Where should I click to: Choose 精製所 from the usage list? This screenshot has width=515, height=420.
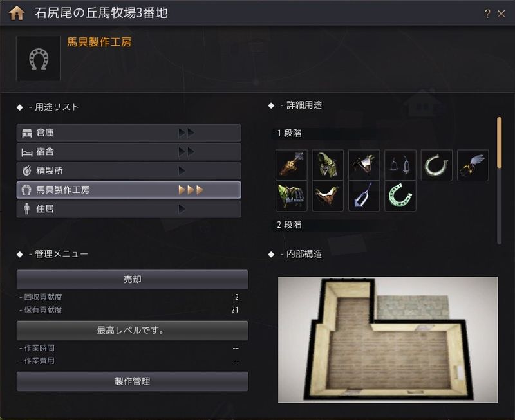click(x=129, y=170)
